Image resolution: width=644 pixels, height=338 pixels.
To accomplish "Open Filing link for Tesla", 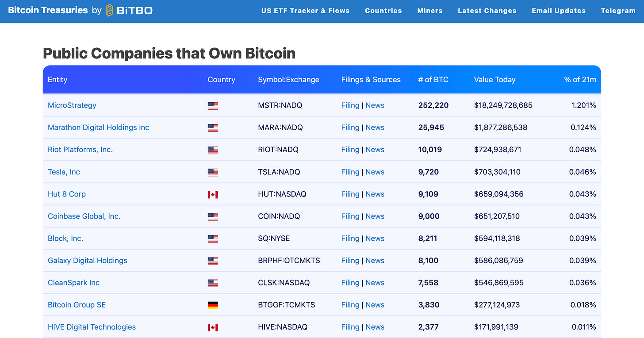I will pyautogui.click(x=350, y=172).
